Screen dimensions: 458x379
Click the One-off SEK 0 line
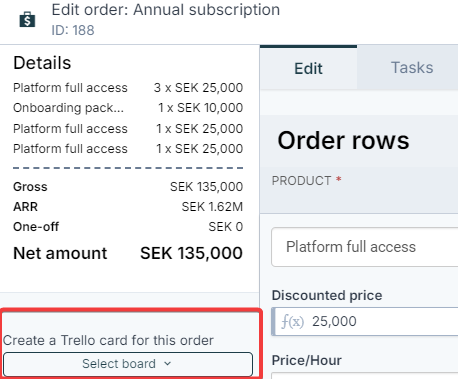[128, 227]
